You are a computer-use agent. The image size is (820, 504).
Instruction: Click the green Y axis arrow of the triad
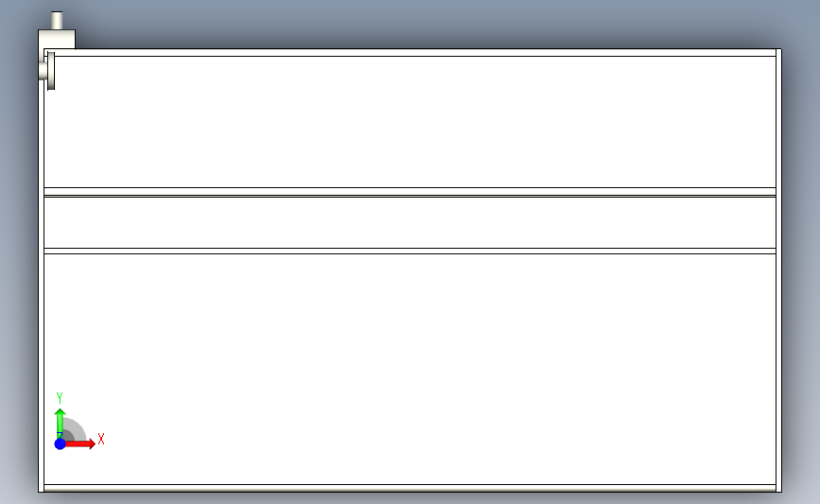point(61,423)
